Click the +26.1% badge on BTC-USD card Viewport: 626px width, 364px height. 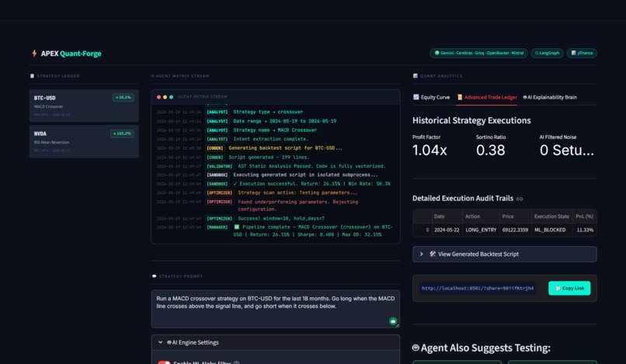[x=123, y=97]
